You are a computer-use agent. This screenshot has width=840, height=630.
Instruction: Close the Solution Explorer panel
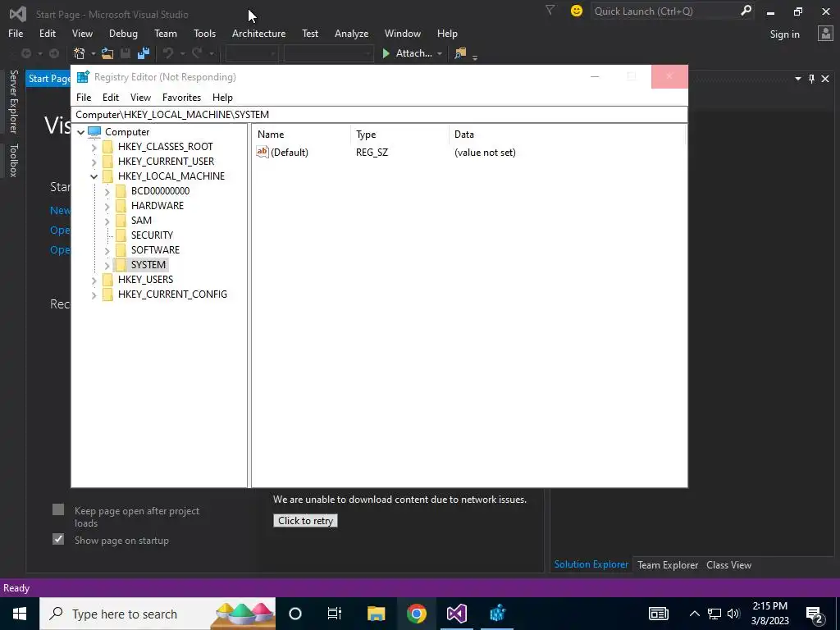825,79
